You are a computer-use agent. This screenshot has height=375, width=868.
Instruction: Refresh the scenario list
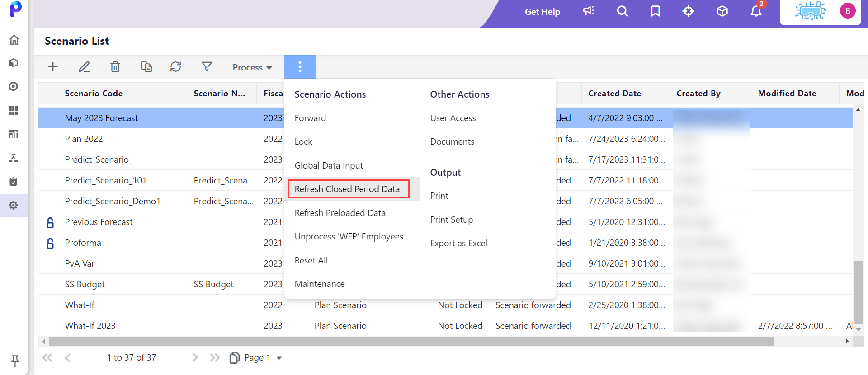click(176, 67)
